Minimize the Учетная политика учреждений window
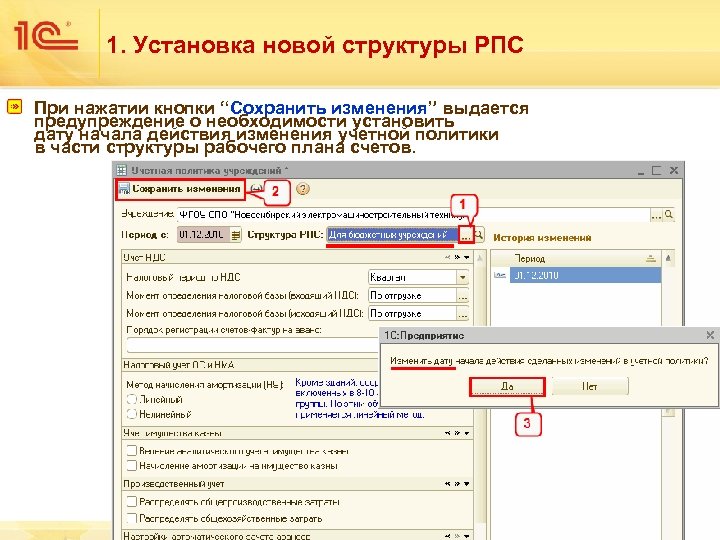 tap(641, 171)
